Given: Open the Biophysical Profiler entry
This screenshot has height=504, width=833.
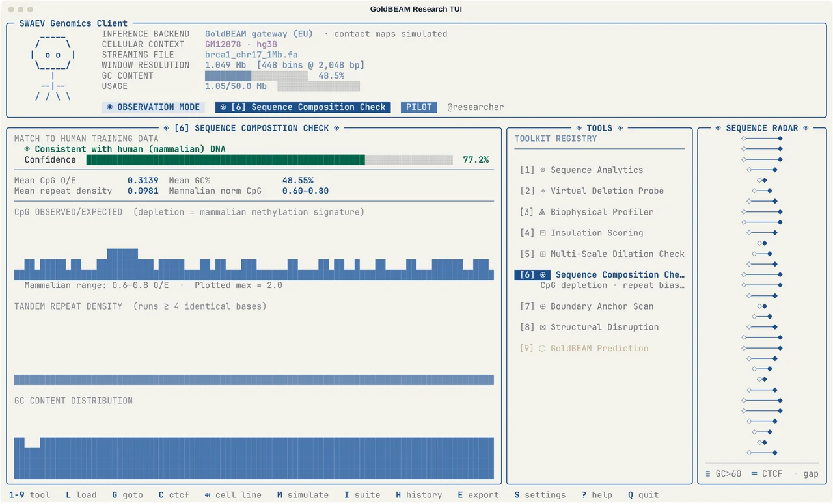Looking at the screenshot, I should coord(586,212).
